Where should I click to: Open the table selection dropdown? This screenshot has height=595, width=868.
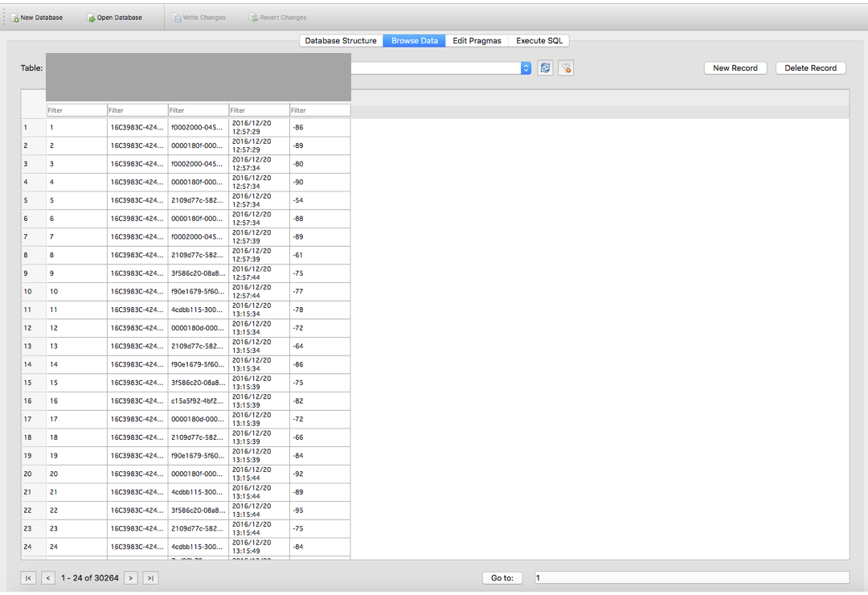tap(526, 68)
